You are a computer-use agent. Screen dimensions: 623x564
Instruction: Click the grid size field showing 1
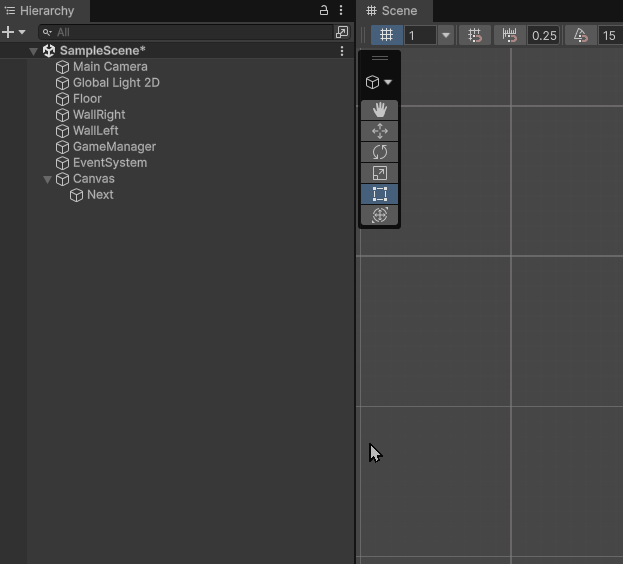420,35
